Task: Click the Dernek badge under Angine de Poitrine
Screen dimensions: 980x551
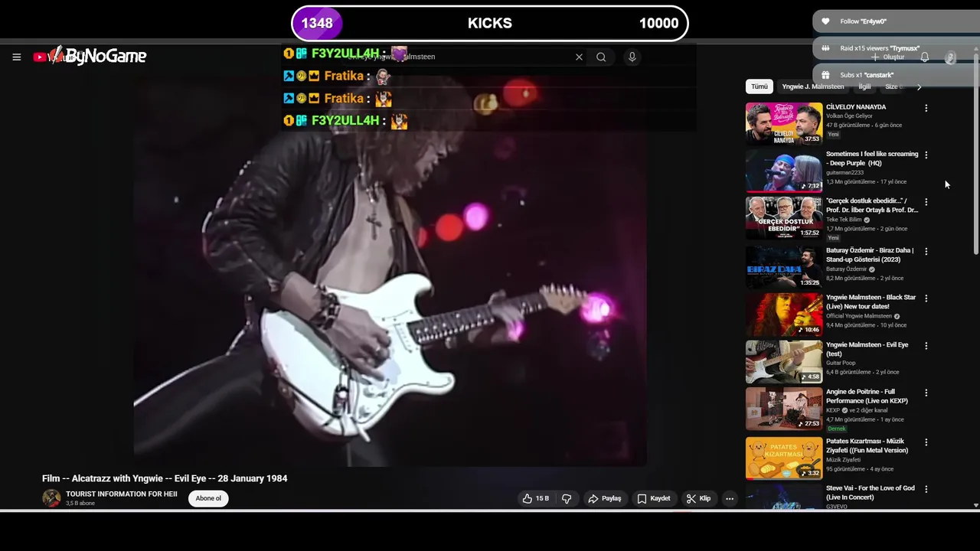Action: pyautogui.click(x=836, y=429)
